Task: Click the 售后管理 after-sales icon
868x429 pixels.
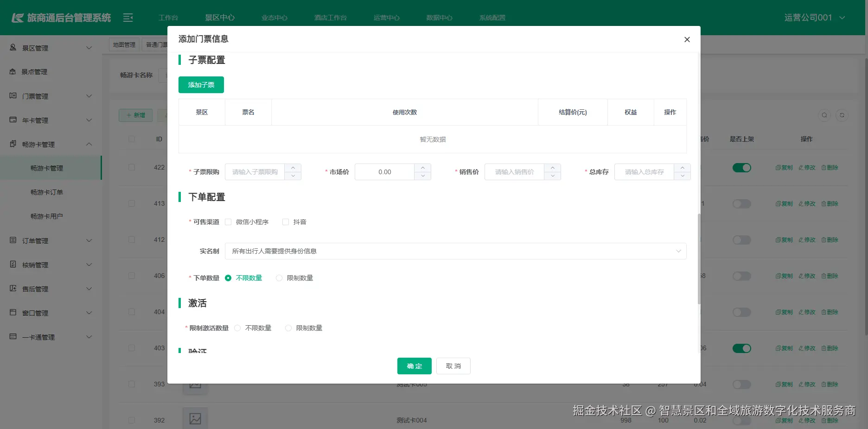Action: [13, 289]
